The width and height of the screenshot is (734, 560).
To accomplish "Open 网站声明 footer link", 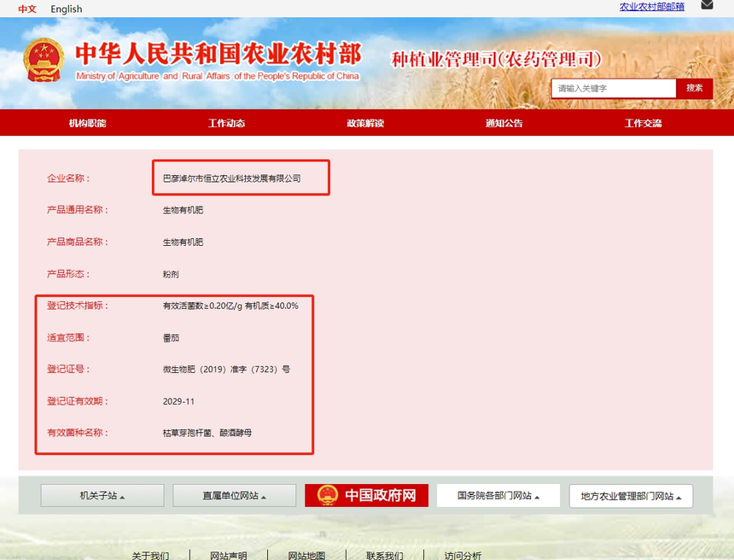I will [x=229, y=556].
